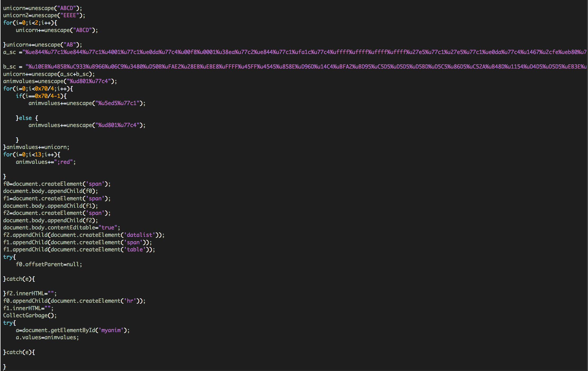This screenshot has height=371, width=588.
Task: Click f1.appendChild line creating 'span'
Action: (x=77, y=242)
